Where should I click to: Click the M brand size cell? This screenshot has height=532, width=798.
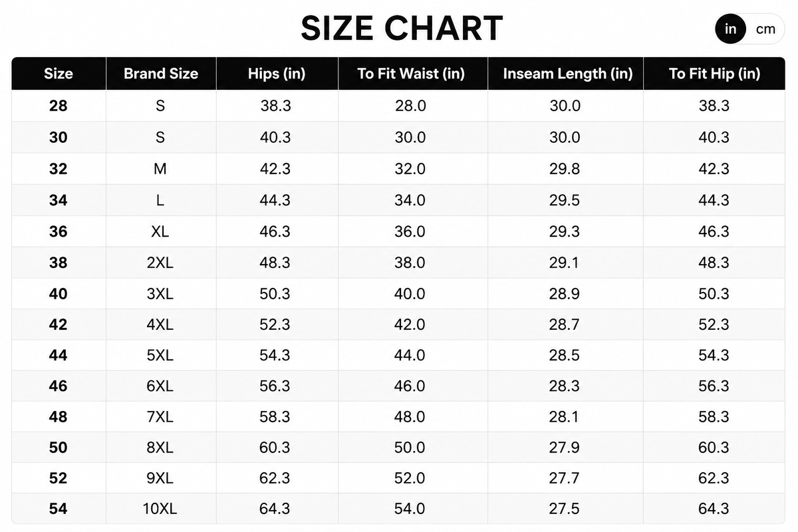tap(160, 169)
